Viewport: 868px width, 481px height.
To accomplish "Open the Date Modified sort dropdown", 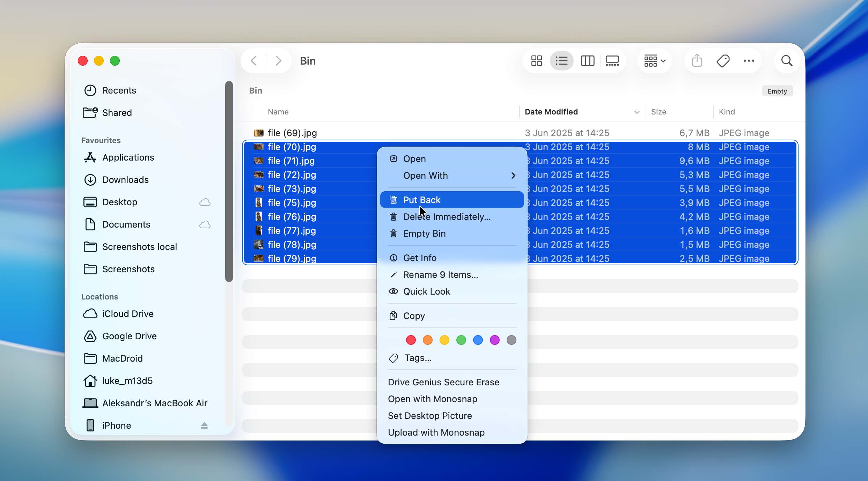I will click(637, 112).
